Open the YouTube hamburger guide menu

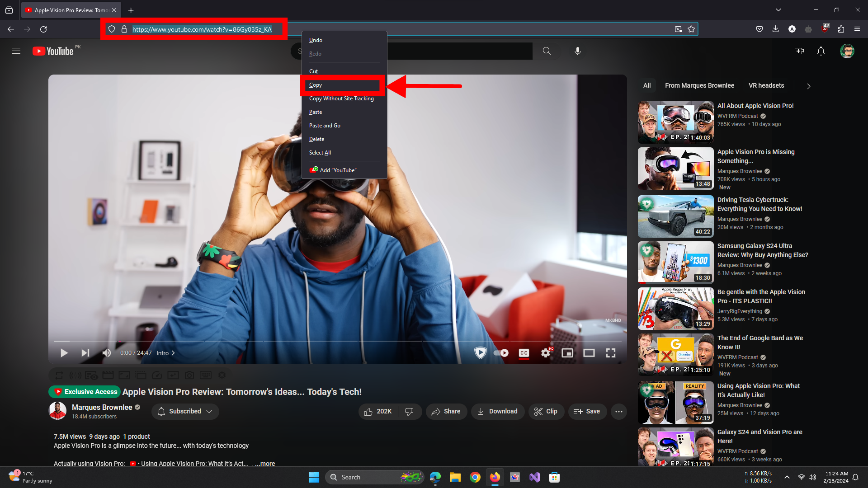click(x=16, y=51)
